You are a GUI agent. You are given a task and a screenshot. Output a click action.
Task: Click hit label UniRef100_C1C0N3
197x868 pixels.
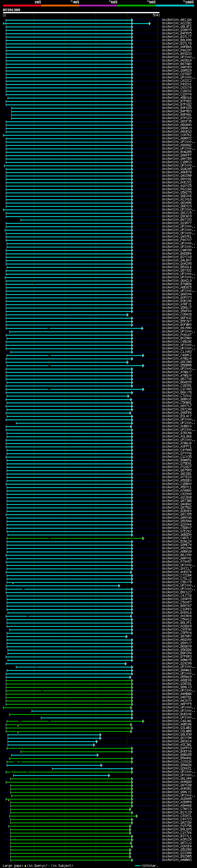[177, 389]
